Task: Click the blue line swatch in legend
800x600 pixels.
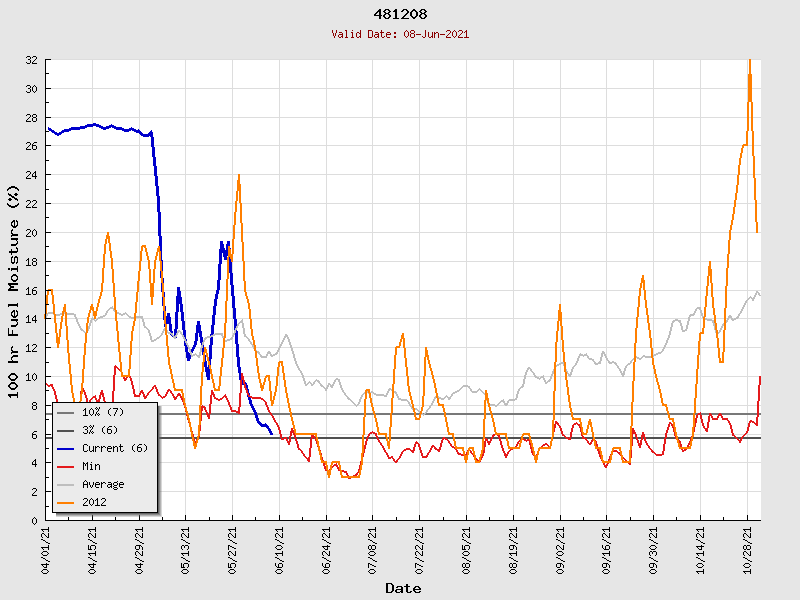Action: coord(66,448)
